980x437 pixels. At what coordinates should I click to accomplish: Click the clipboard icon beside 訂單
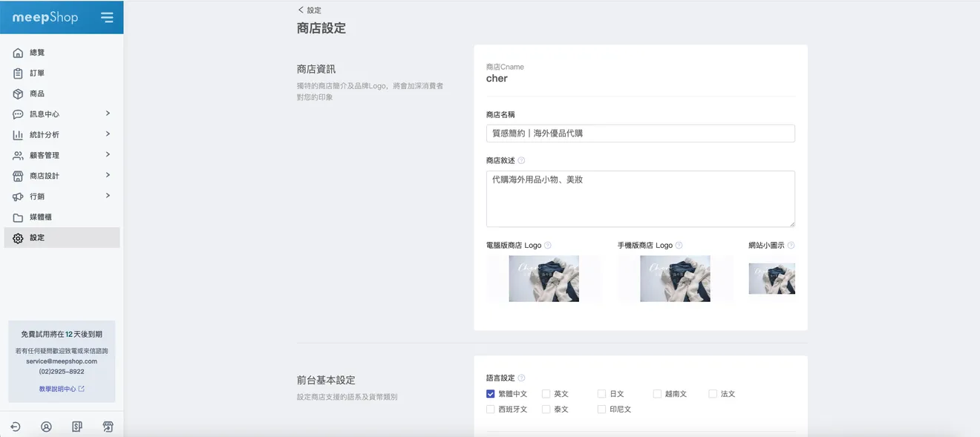18,73
